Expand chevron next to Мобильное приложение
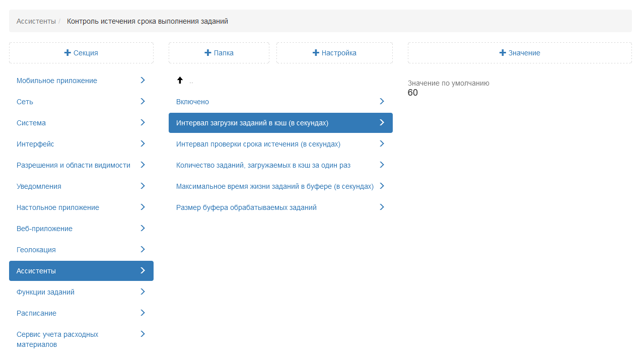 [143, 81]
